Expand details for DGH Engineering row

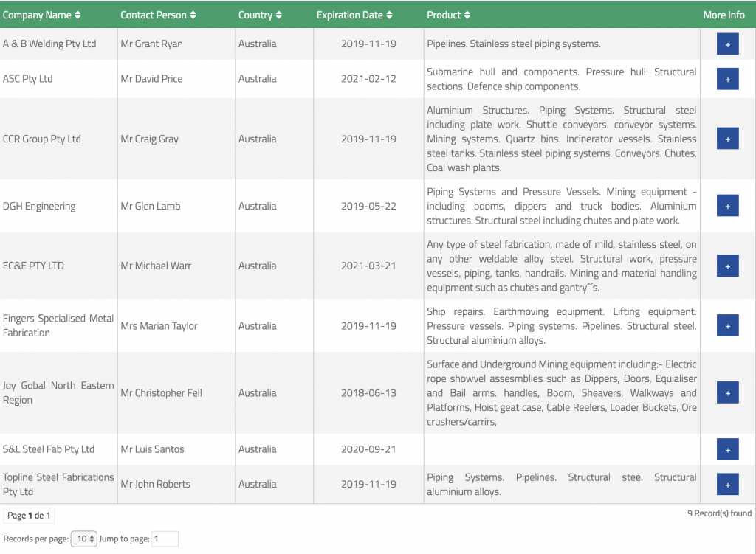tap(727, 206)
